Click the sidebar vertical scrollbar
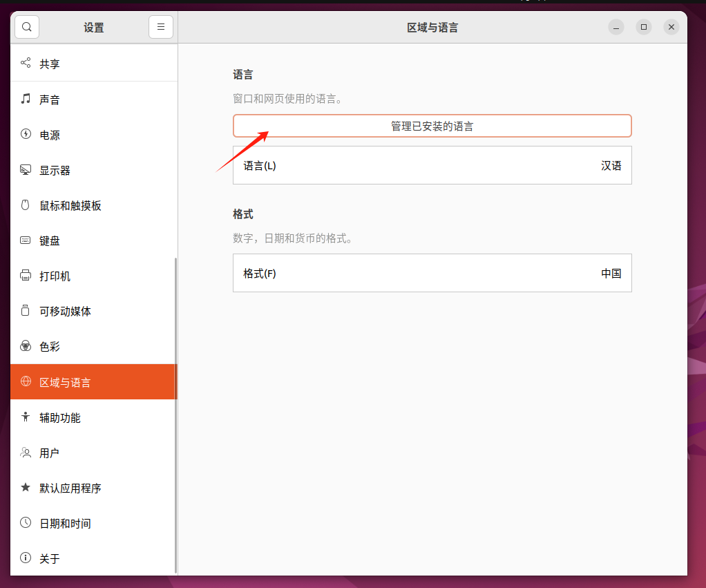This screenshot has height=588, width=706. click(x=175, y=415)
